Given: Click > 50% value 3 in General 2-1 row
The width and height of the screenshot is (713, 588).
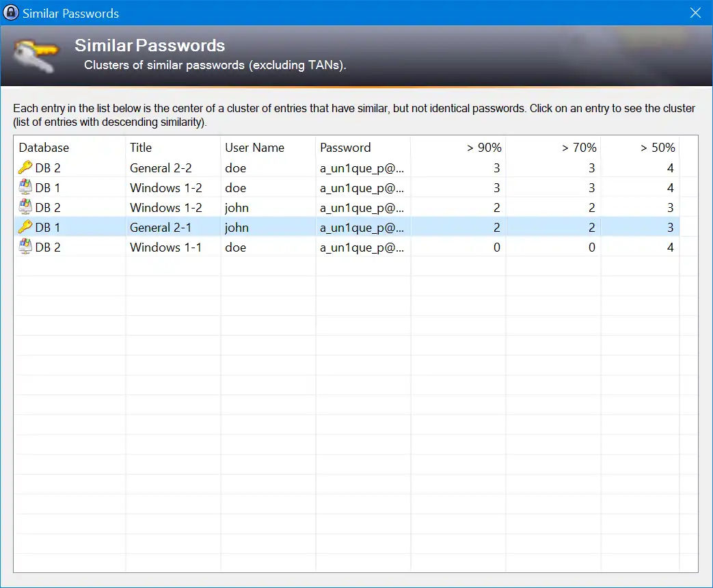Looking at the screenshot, I should (x=670, y=228).
